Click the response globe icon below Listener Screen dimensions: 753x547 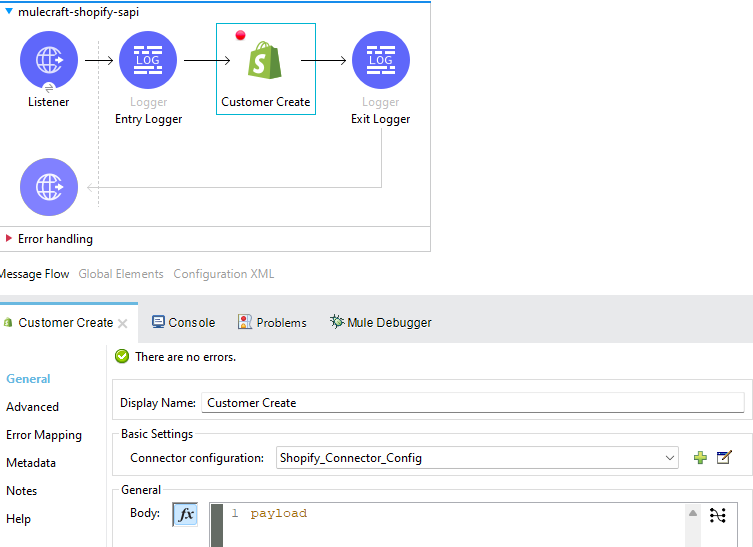pyautogui.click(x=48, y=187)
